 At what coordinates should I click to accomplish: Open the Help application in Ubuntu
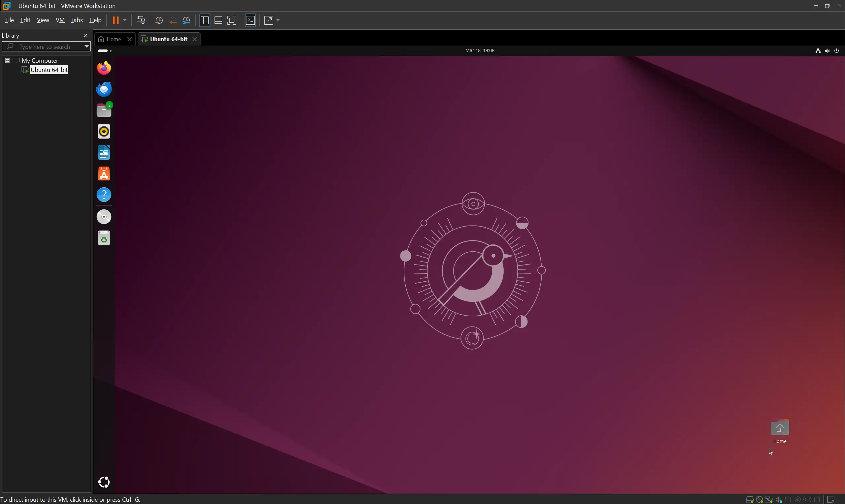[104, 195]
